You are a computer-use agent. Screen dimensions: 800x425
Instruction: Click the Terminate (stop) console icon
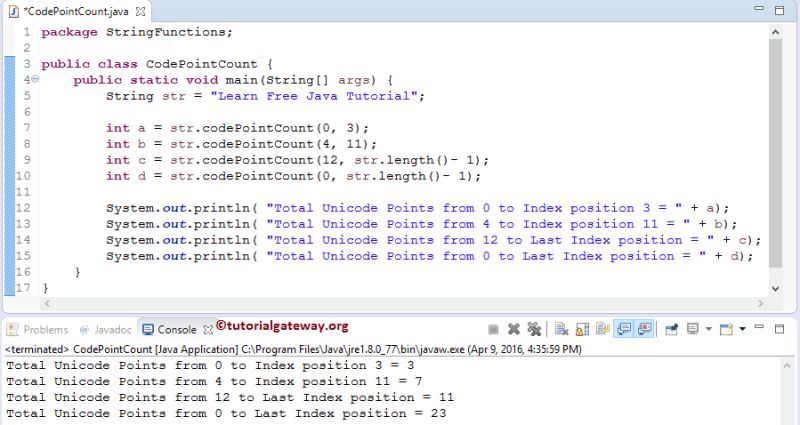pyautogui.click(x=493, y=330)
